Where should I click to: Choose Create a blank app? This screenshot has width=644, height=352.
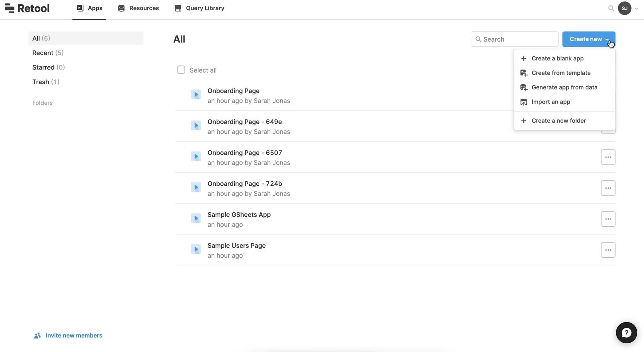(557, 58)
